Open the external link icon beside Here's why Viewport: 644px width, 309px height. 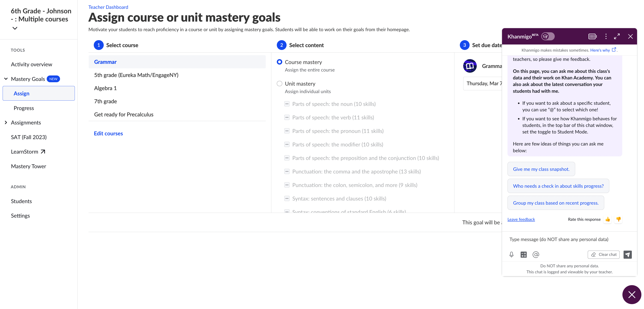coord(614,50)
